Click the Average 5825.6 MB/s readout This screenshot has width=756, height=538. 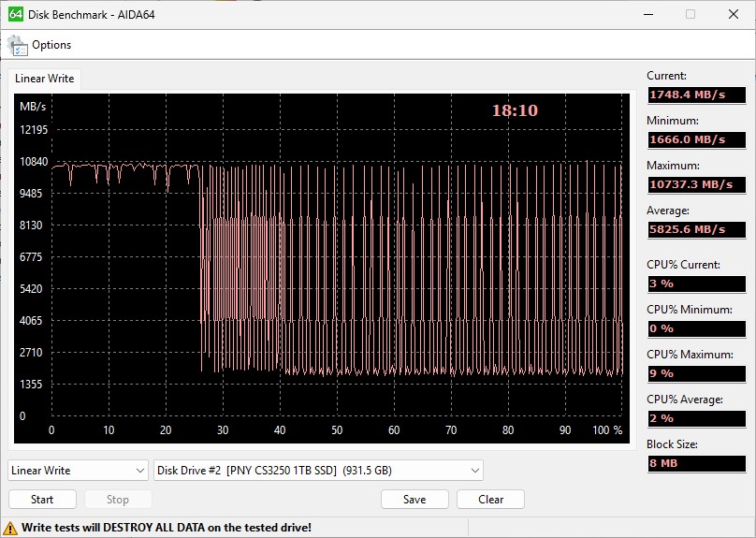pyautogui.click(x=696, y=229)
